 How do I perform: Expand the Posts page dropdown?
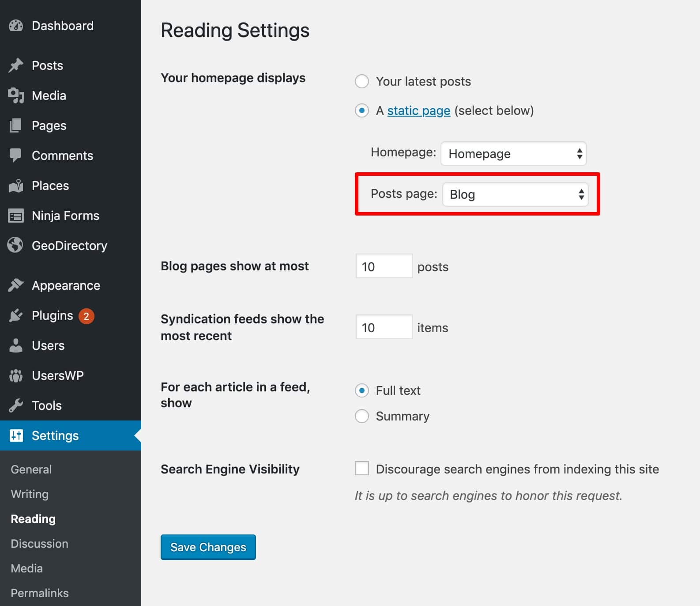pyautogui.click(x=515, y=194)
